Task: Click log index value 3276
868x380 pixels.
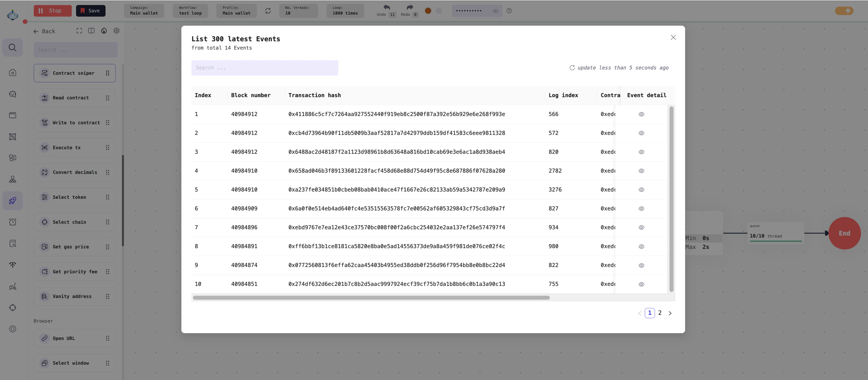Action: point(555,190)
